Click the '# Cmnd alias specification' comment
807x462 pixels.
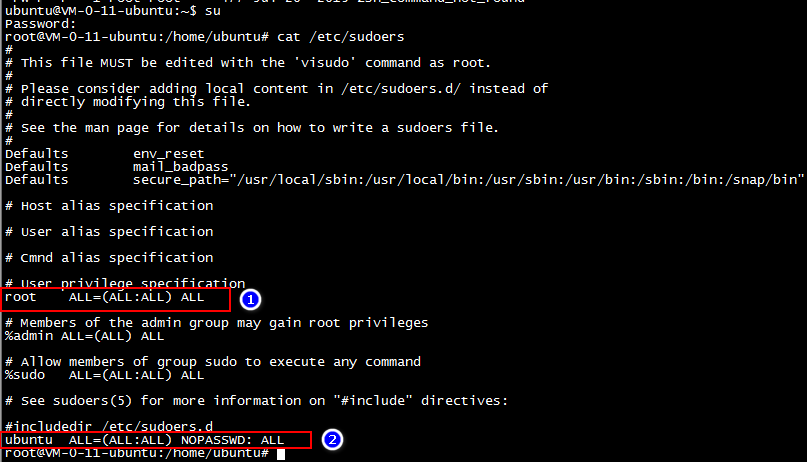pyautogui.click(x=109, y=258)
